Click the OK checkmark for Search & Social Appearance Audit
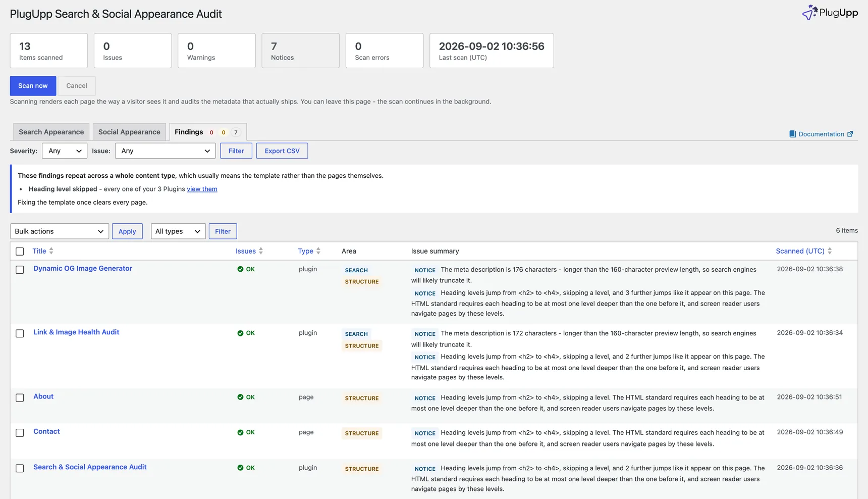868x499 pixels. pos(240,468)
